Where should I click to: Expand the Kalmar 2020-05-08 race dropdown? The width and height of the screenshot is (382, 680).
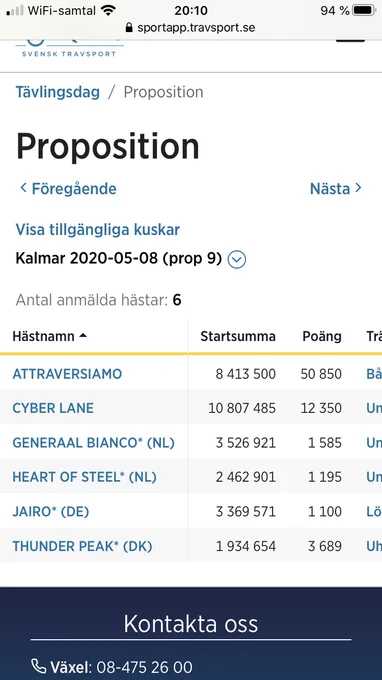[237, 260]
